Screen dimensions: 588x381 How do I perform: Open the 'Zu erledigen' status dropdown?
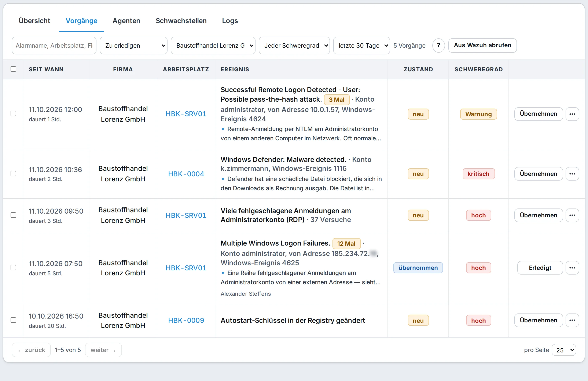coord(134,46)
